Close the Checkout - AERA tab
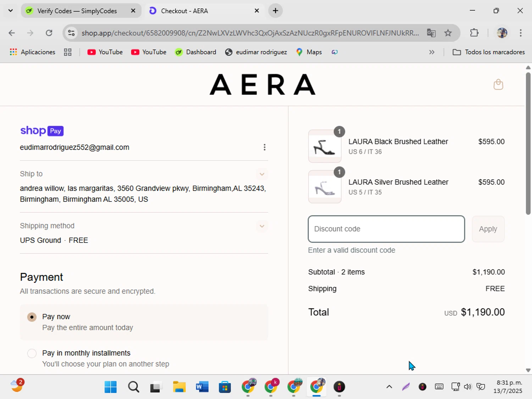Screen dimensions: 532x399 click(257, 11)
